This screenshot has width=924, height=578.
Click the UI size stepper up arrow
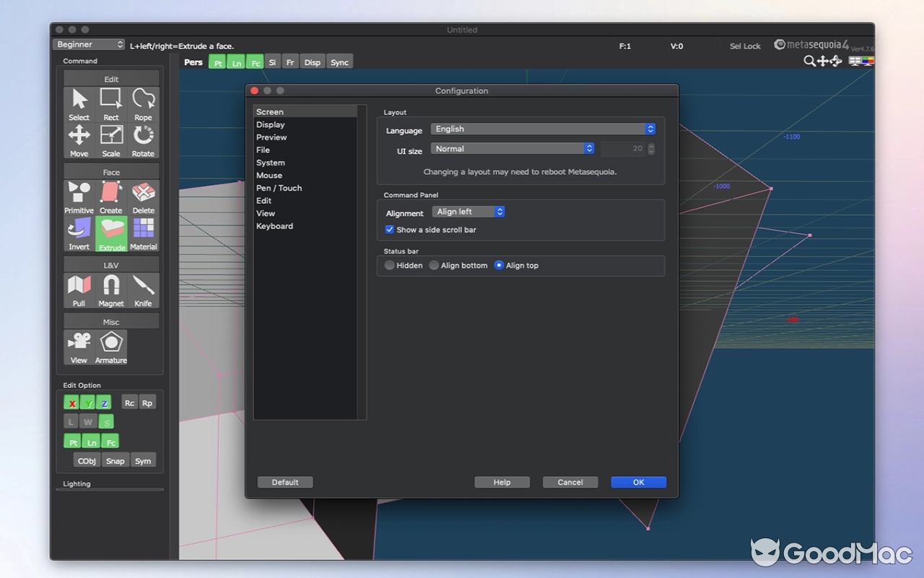pos(650,145)
